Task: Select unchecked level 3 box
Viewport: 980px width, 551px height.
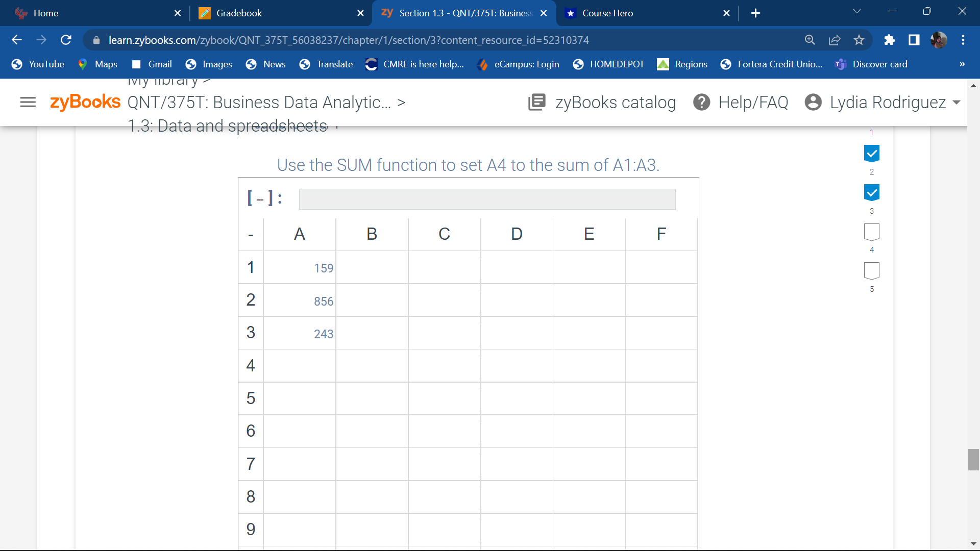Action: (872, 232)
